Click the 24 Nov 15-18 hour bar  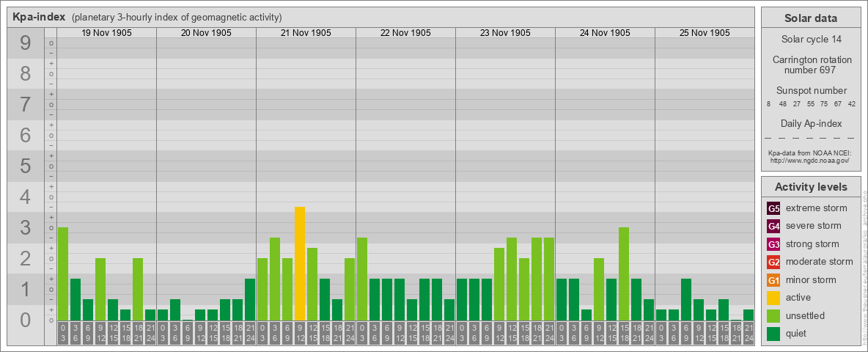pyautogui.click(x=624, y=274)
